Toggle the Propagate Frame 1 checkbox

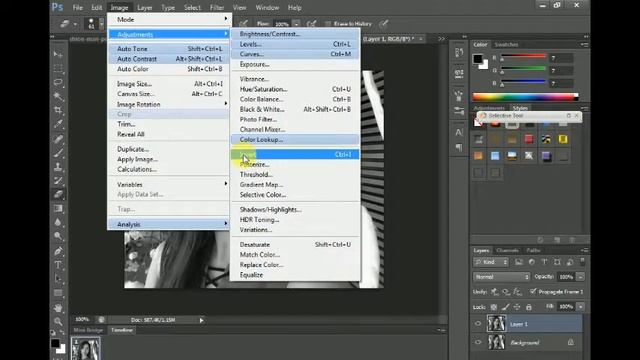tap(533, 291)
